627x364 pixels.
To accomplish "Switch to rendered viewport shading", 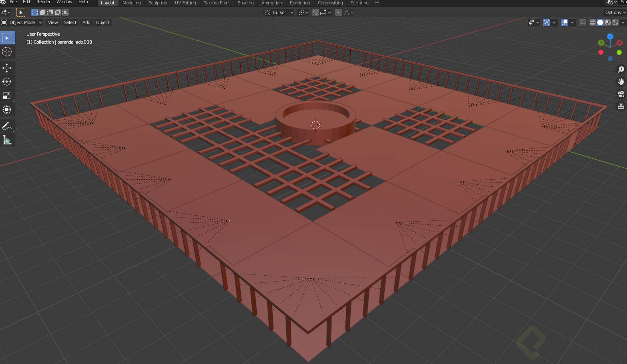I will coord(615,22).
